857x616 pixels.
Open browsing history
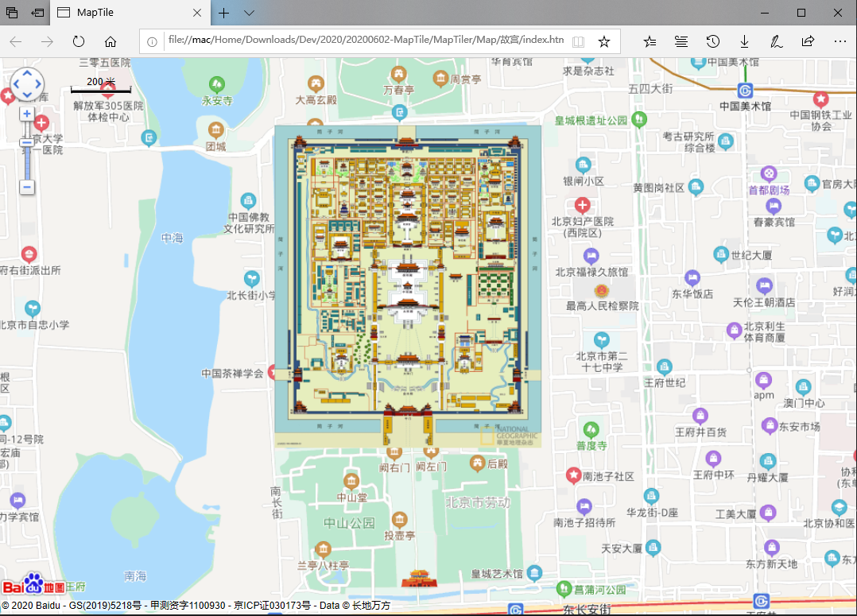pos(712,41)
